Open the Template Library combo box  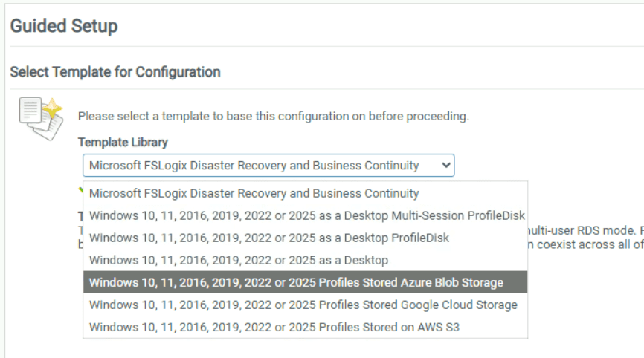268,165
